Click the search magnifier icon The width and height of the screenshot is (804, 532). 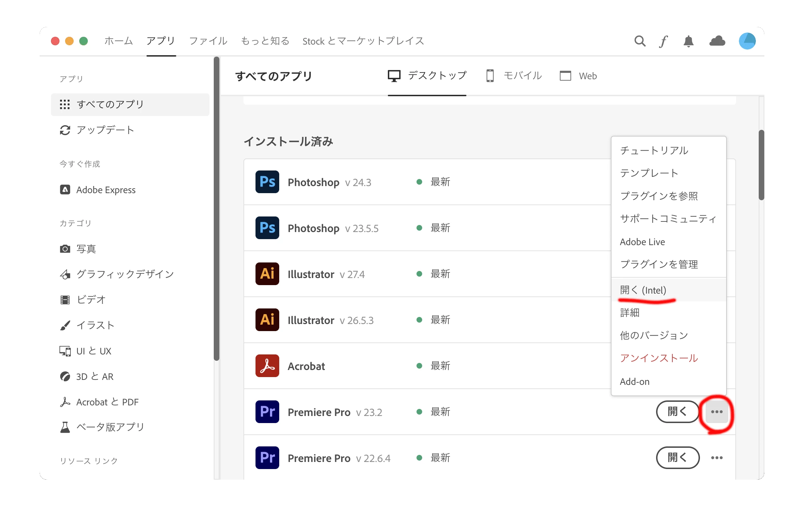[639, 41]
